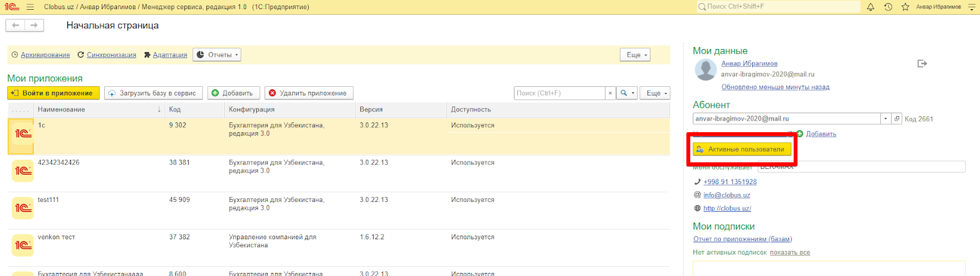
Task: Click the Активные пользователи button
Action: (742, 149)
